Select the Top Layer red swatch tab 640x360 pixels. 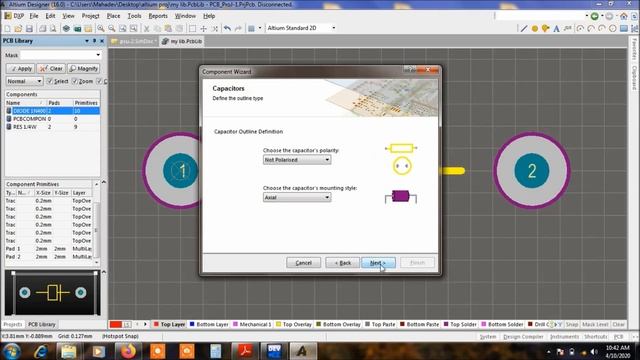coord(169,324)
